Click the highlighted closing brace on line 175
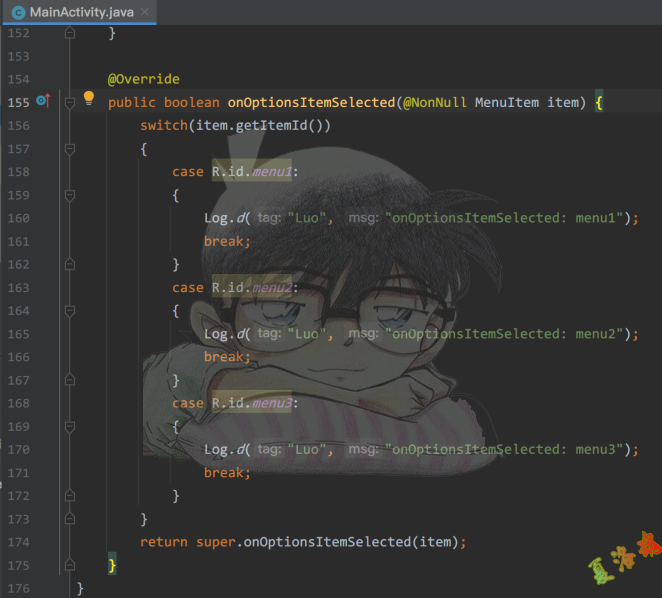662x598 pixels. click(x=112, y=566)
